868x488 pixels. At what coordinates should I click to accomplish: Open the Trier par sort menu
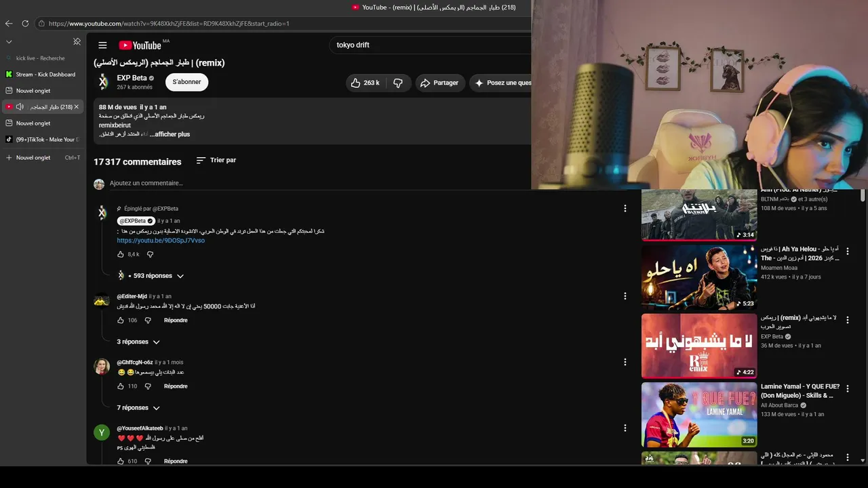(x=216, y=161)
